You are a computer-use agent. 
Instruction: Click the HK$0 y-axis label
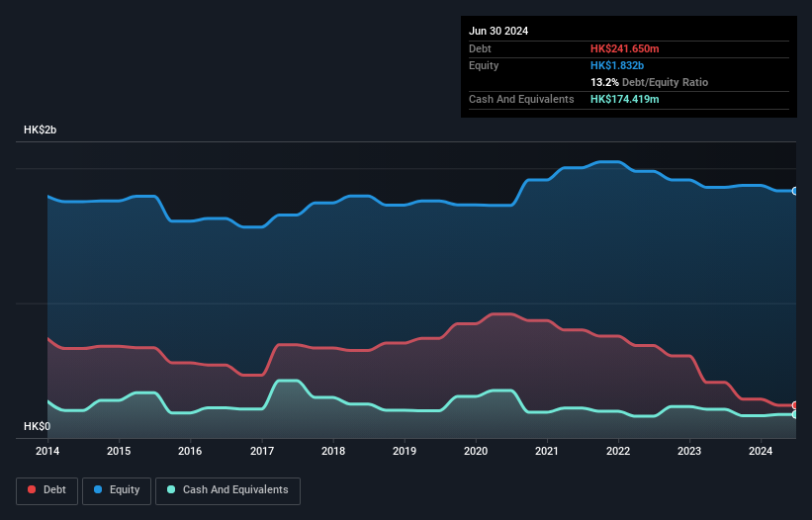[38, 426]
